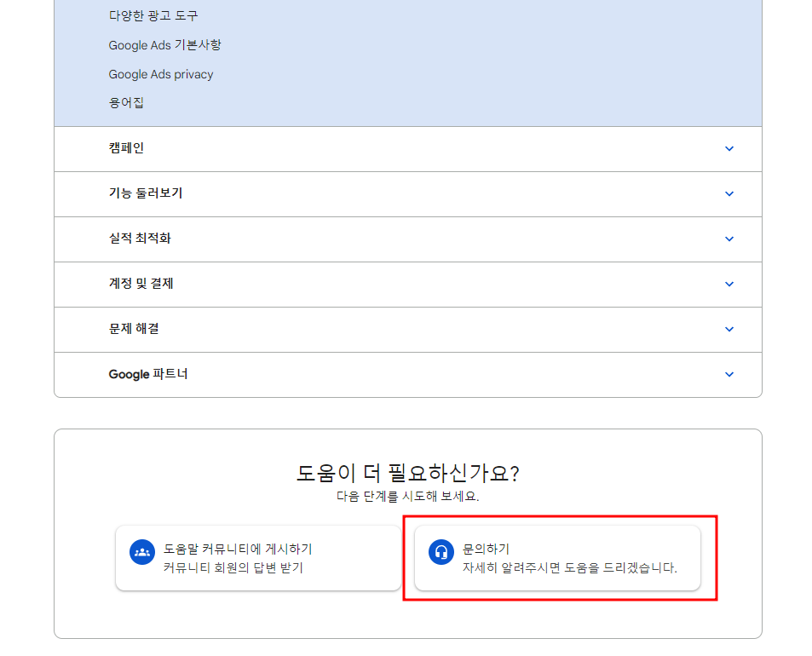Screen dimensions: 812x656
Task: Click the 실적 최적화 heading text
Action: [140, 239]
